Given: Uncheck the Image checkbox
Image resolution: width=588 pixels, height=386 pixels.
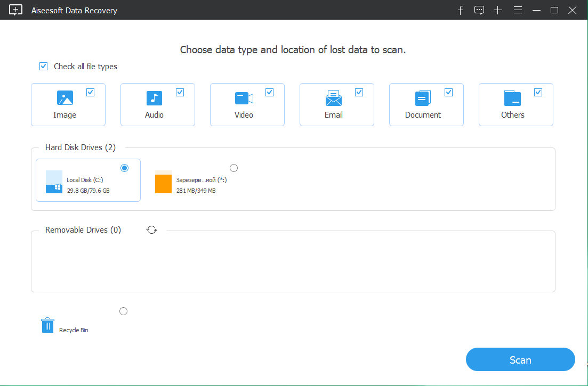Looking at the screenshot, I should pyautogui.click(x=91, y=92).
